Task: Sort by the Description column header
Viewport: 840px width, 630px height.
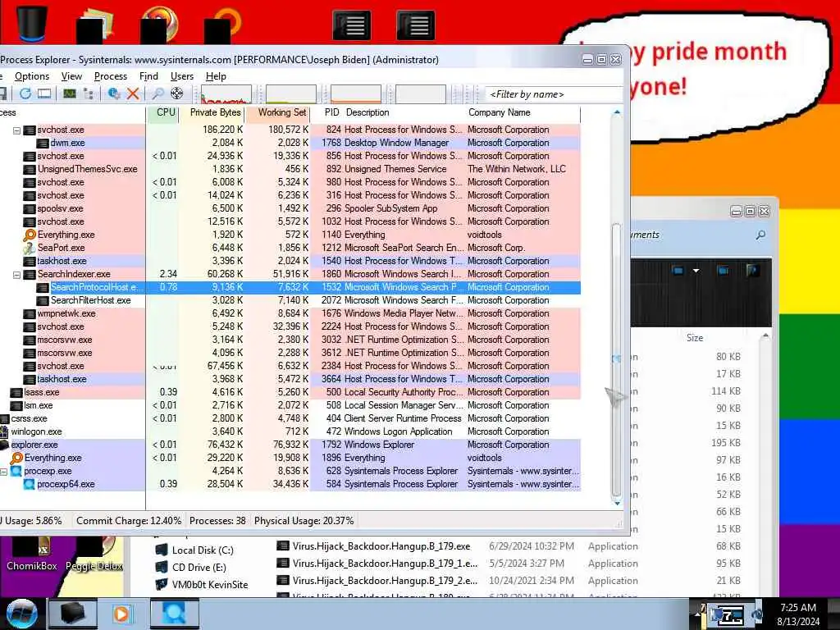Action: (367, 112)
